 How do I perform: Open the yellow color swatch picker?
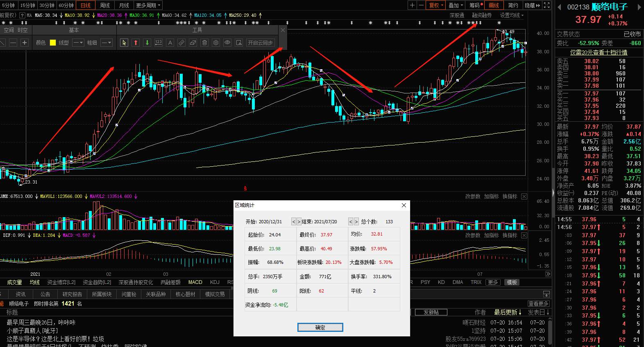click(53, 43)
